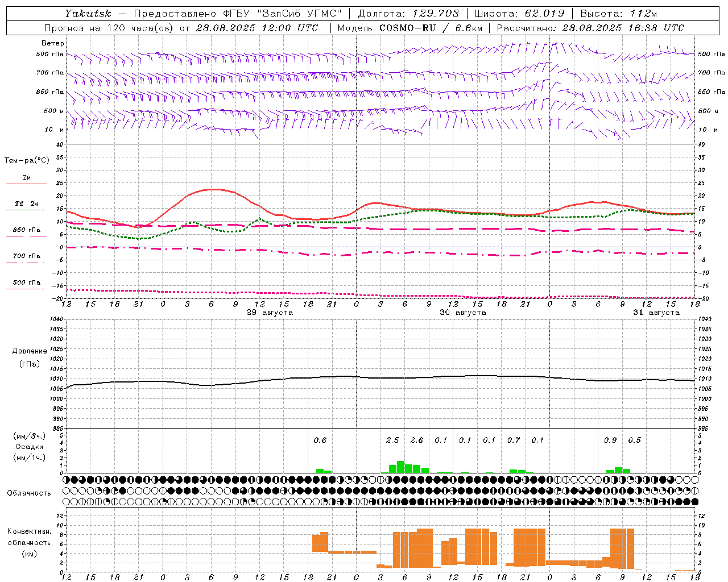Click the 0.7 precipitation amount
The height and width of the screenshot is (582, 728).
coord(514,440)
